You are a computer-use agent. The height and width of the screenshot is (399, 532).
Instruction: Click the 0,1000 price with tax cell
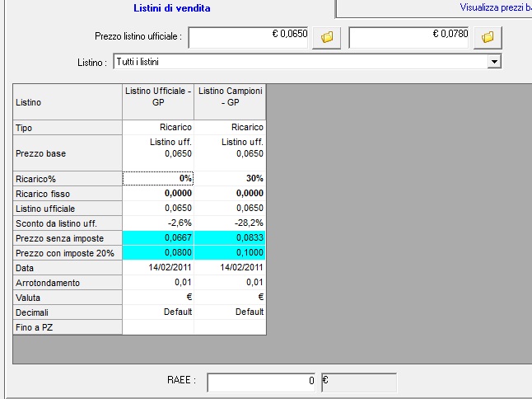point(230,252)
